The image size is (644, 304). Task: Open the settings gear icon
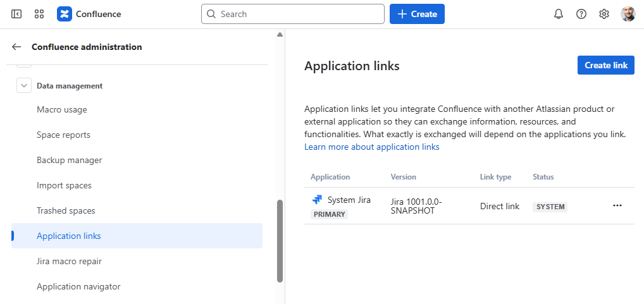(604, 14)
